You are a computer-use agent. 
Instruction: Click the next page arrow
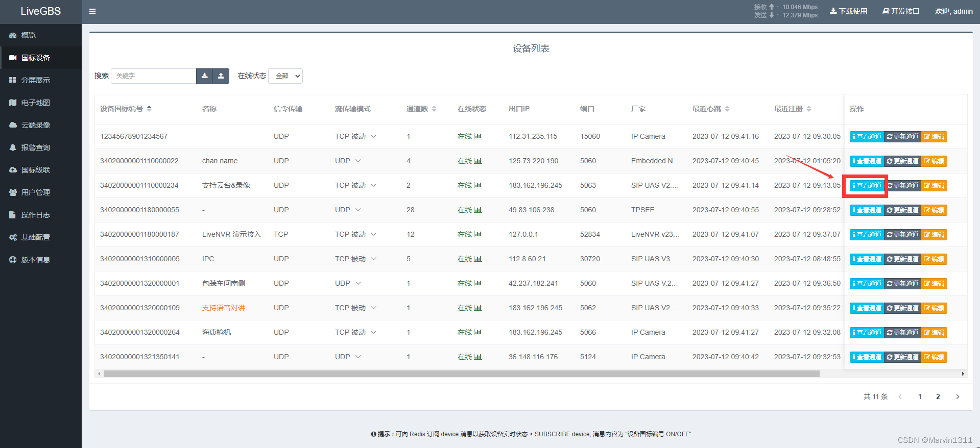[958, 396]
